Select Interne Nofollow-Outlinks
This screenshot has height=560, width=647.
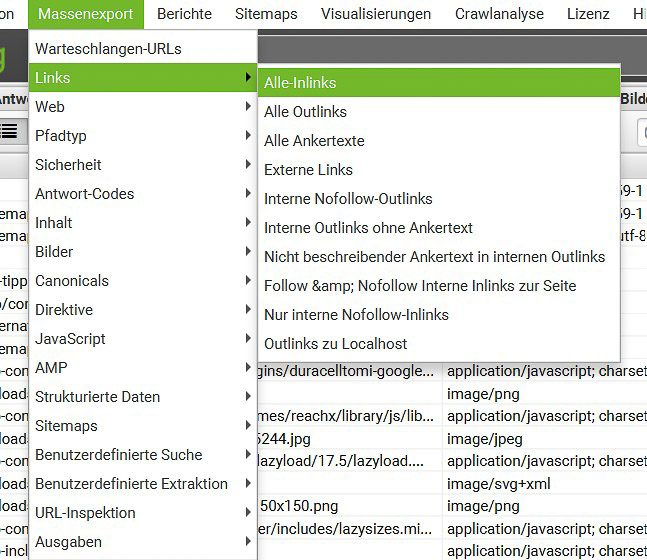348,199
